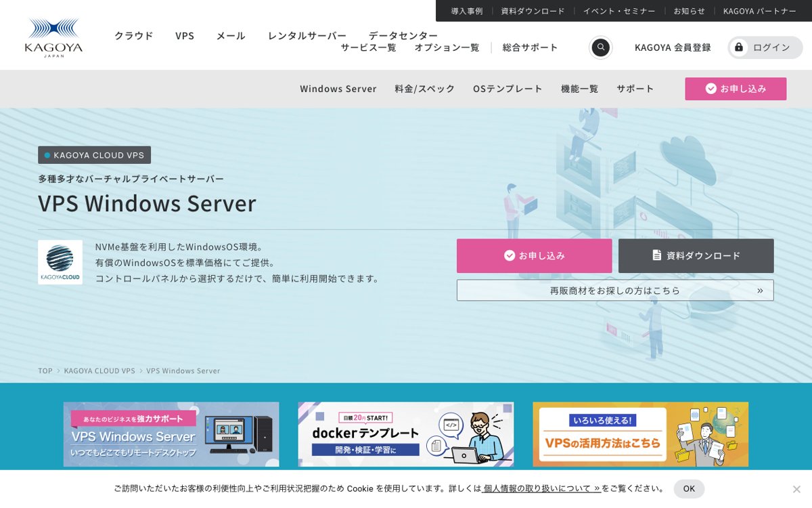The image size is (812, 508).
Task: Open the VPSの活用方法はこちら banner
Action: pos(640,434)
